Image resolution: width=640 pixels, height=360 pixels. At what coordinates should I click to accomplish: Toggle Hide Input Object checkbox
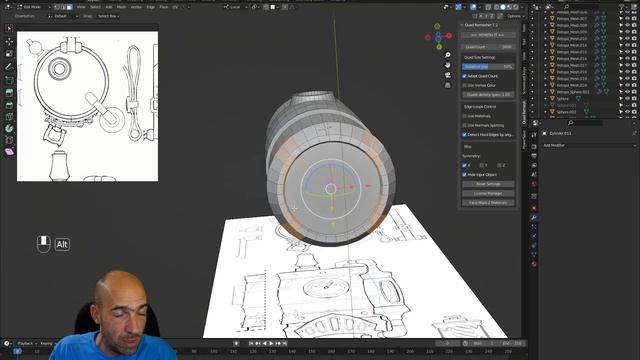pyautogui.click(x=464, y=175)
